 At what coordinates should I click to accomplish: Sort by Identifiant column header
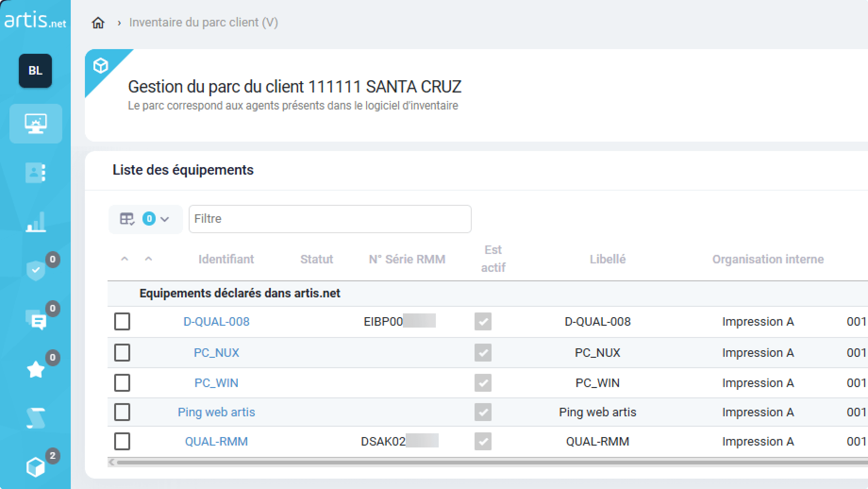tap(226, 259)
